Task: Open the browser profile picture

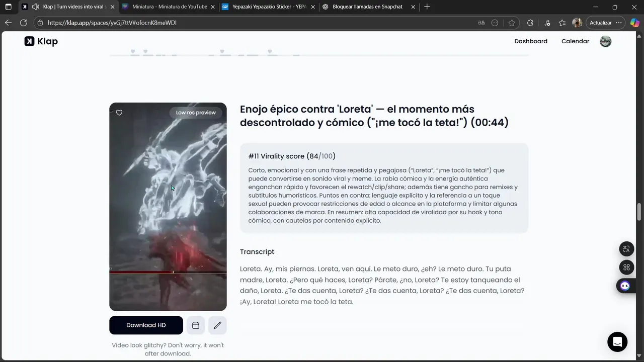Action: pos(577,23)
